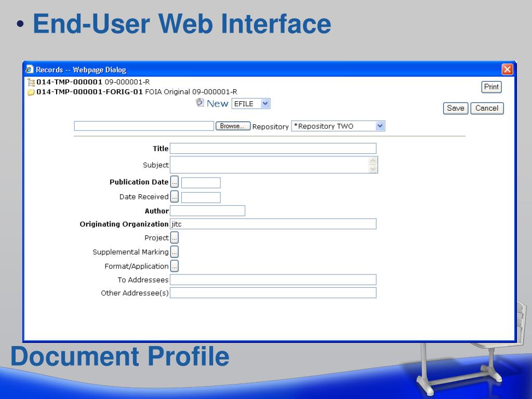Click the New document icon
The height and width of the screenshot is (399, 532).
(x=200, y=102)
